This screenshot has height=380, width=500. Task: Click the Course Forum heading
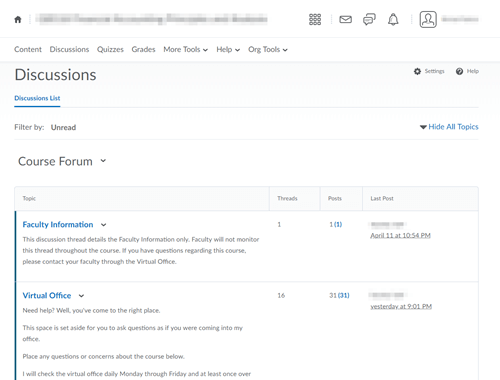(55, 161)
